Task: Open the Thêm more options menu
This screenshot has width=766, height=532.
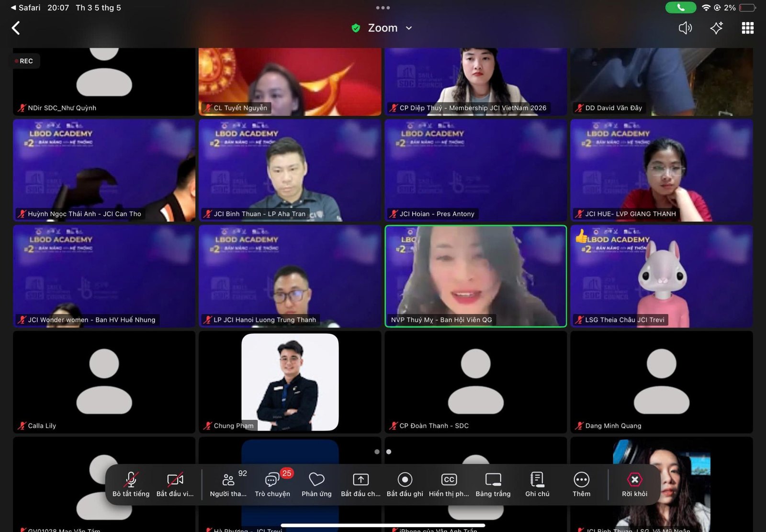Action: point(581,485)
